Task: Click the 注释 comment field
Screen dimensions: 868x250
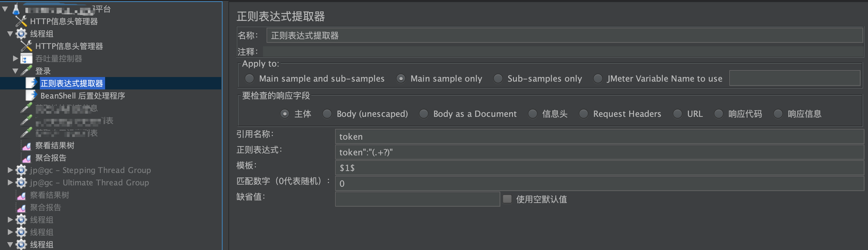Action: (x=563, y=52)
